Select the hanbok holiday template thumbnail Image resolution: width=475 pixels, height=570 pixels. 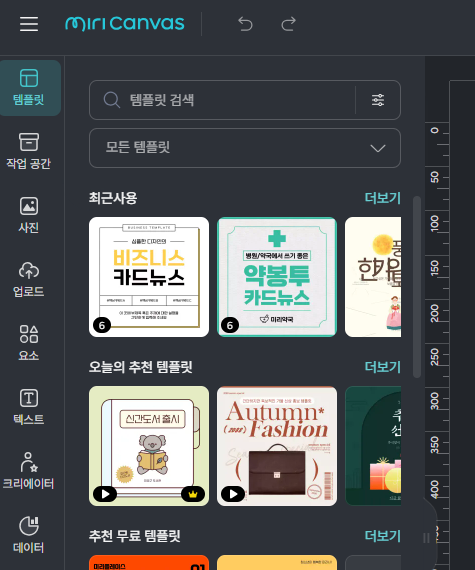click(373, 277)
